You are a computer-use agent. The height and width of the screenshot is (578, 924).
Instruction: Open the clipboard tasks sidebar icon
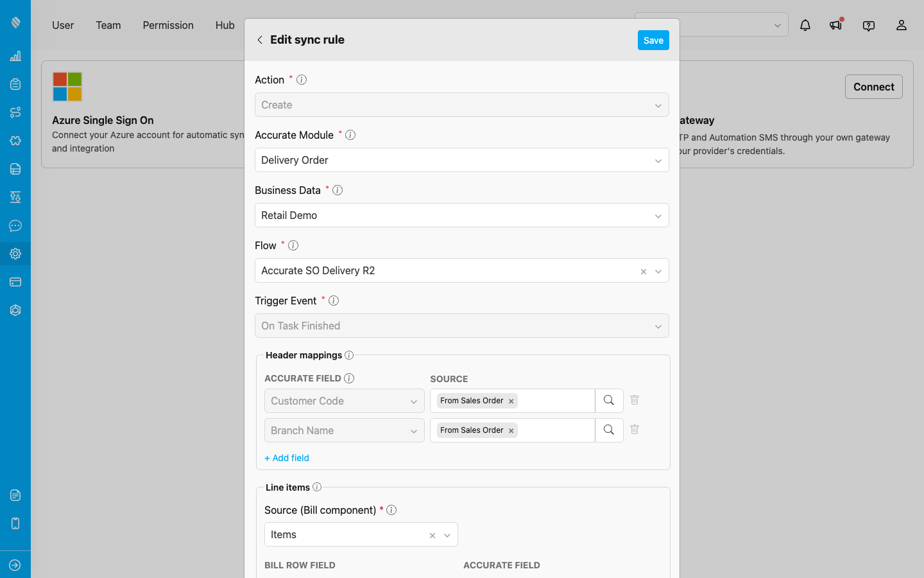[15, 84]
